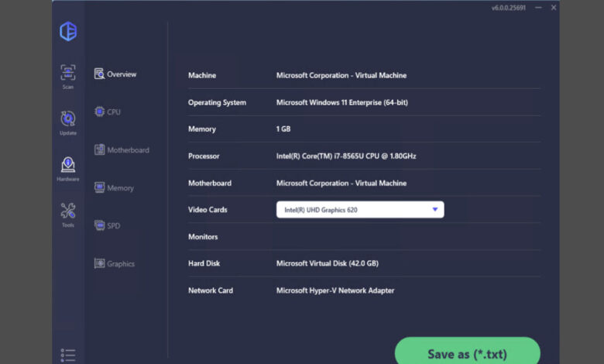Viewport: 604px width, 364px height.
Task: Click the CPU chip icon
Action: (x=99, y=112)
